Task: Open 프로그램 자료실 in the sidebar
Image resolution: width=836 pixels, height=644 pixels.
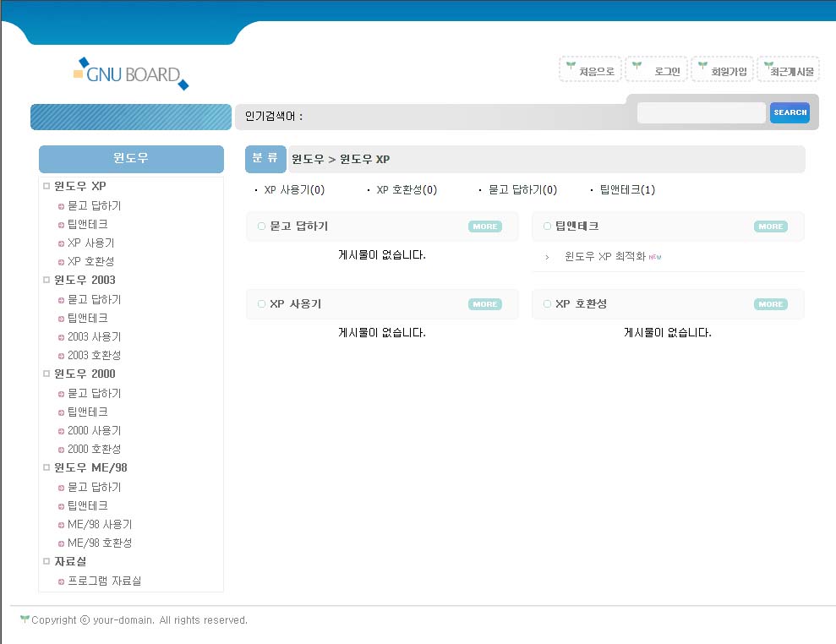Action: pyautogui.click(x=104, y=581)
